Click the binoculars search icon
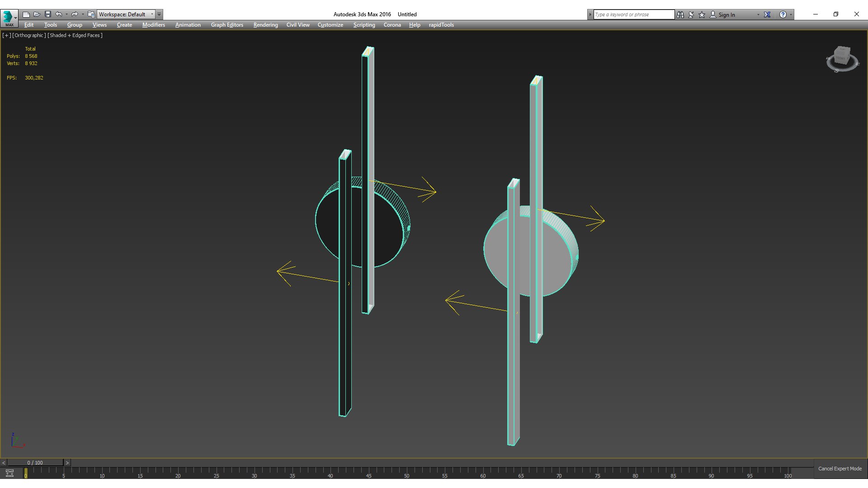 pos(680,14)
